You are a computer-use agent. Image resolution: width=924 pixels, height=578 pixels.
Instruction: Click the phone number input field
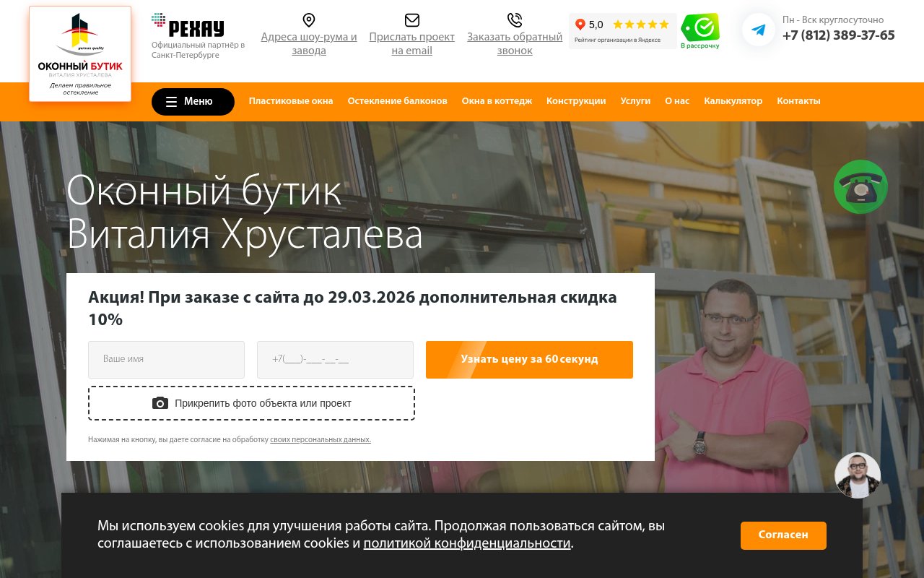click(x=335, y=360)
